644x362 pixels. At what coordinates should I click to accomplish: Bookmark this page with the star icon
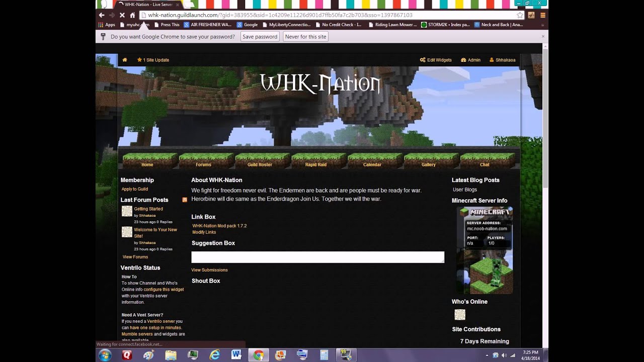click(x=520, y=15)
